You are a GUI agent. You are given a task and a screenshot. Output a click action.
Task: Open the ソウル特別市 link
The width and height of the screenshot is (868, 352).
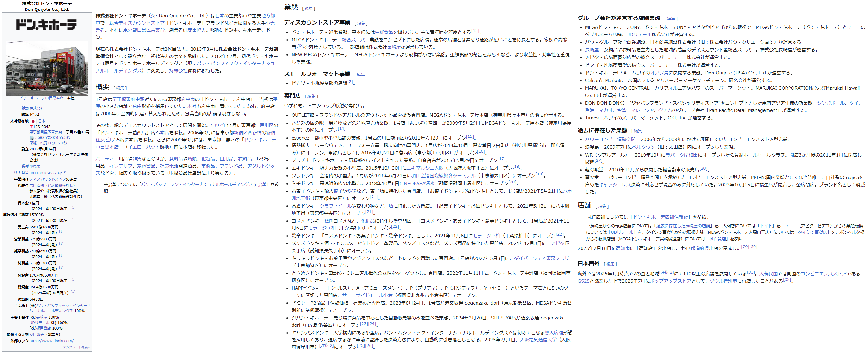click(x=723, y=281)
